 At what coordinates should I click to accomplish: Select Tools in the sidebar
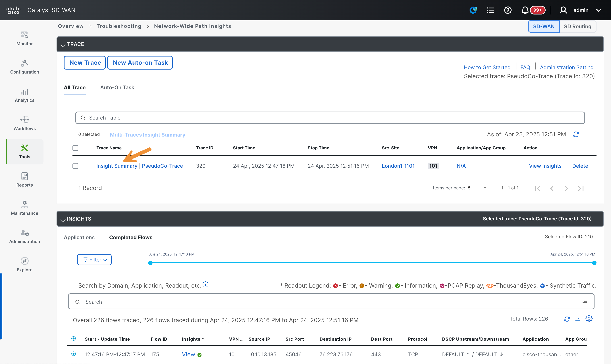click(x=24, y=152)
